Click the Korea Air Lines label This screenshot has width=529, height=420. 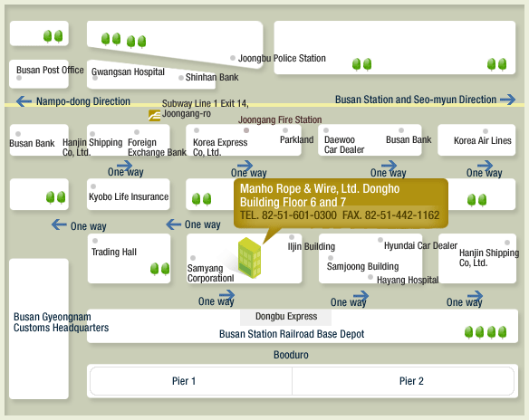tap(483, 140)
